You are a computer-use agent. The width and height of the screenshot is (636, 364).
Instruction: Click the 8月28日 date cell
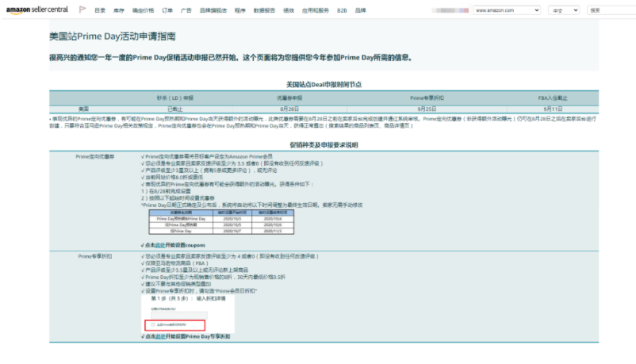[x=289, y=109]
